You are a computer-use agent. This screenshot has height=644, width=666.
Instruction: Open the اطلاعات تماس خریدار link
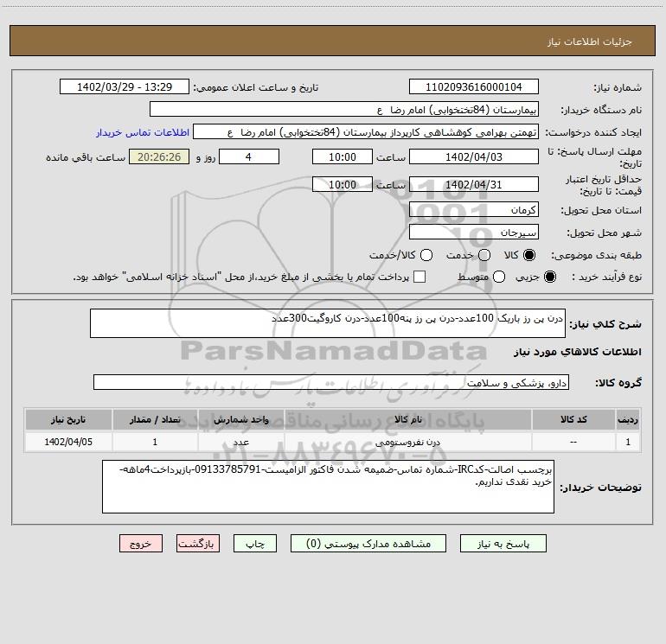[x=143, y=132]
